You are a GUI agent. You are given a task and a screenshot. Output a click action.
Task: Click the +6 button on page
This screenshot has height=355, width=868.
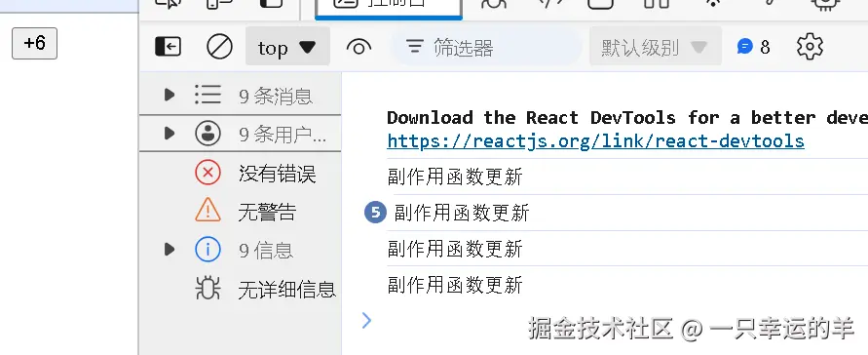[34, 43]
